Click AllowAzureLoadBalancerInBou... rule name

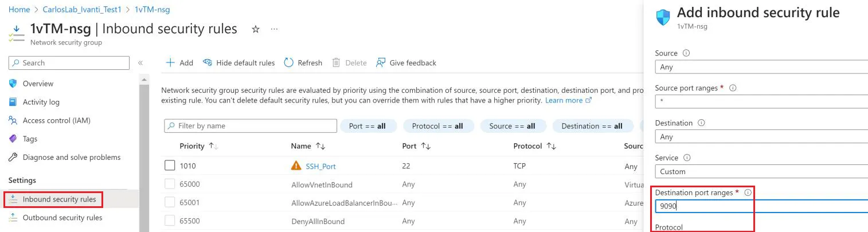click(344, 203)
